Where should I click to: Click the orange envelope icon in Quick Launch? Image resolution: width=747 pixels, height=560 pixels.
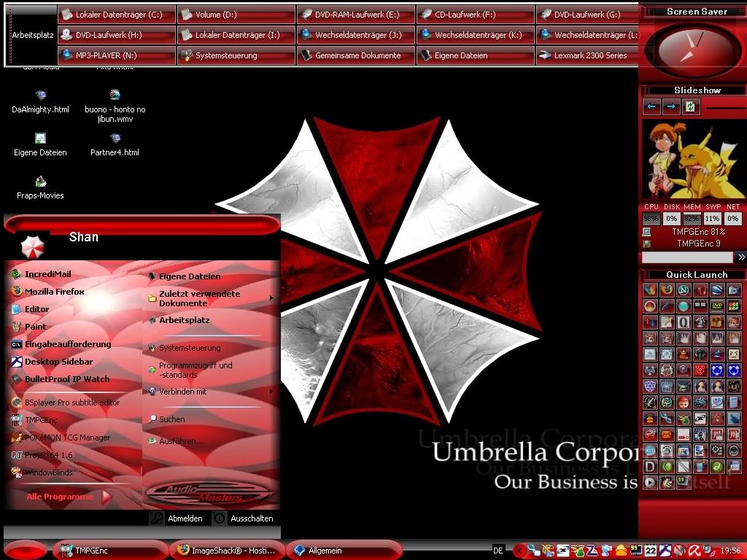click(667, 435)
